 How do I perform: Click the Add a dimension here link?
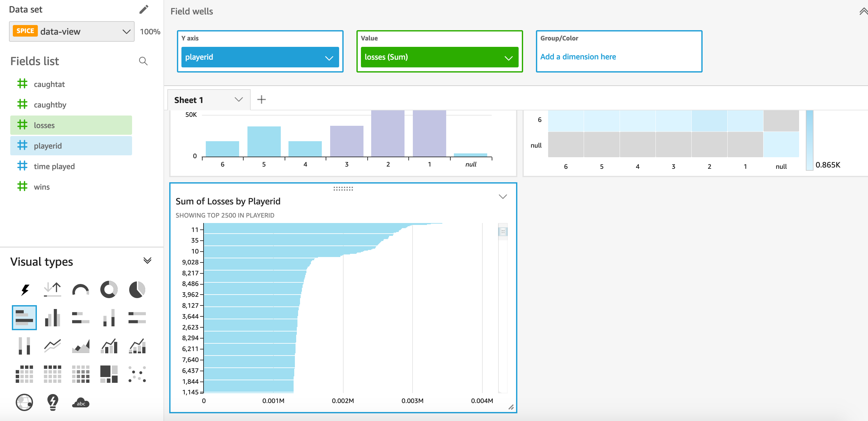(x=578, y=56)
